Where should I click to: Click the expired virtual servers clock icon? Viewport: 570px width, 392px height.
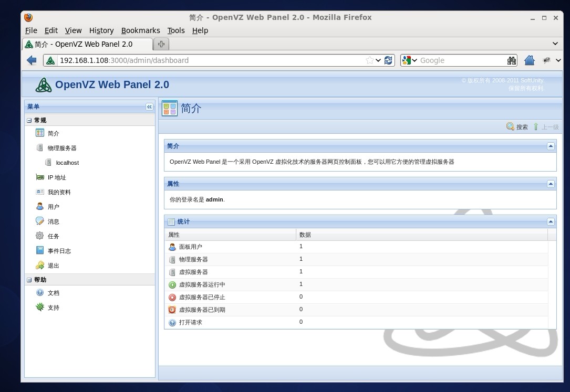tap(172, 310)
